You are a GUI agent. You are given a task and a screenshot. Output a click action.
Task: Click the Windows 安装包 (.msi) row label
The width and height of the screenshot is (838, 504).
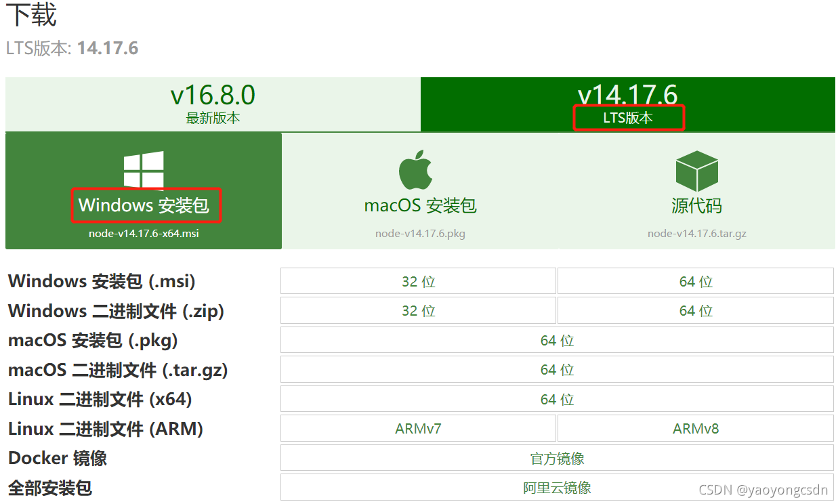click(x=102, y=281)
